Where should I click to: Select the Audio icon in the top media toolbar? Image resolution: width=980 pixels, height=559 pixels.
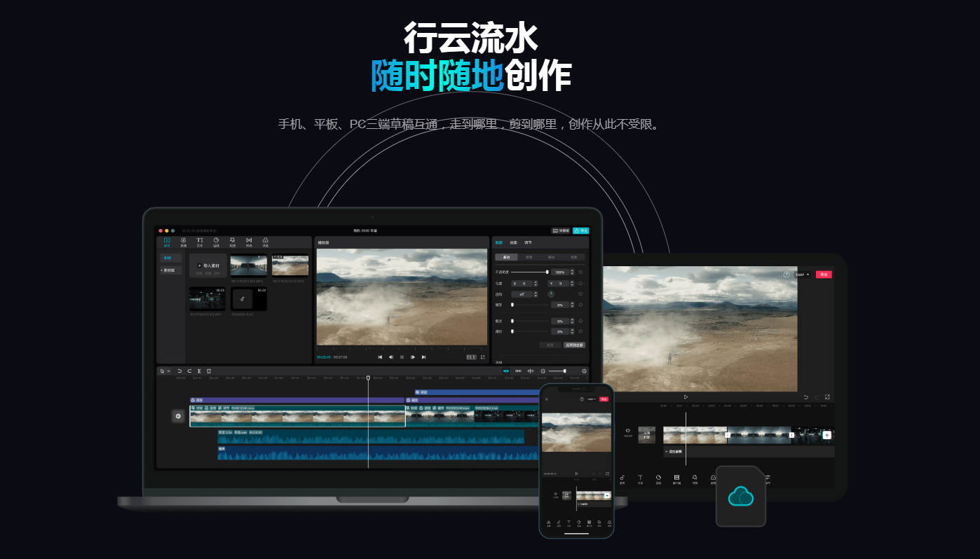coord(183,242)
